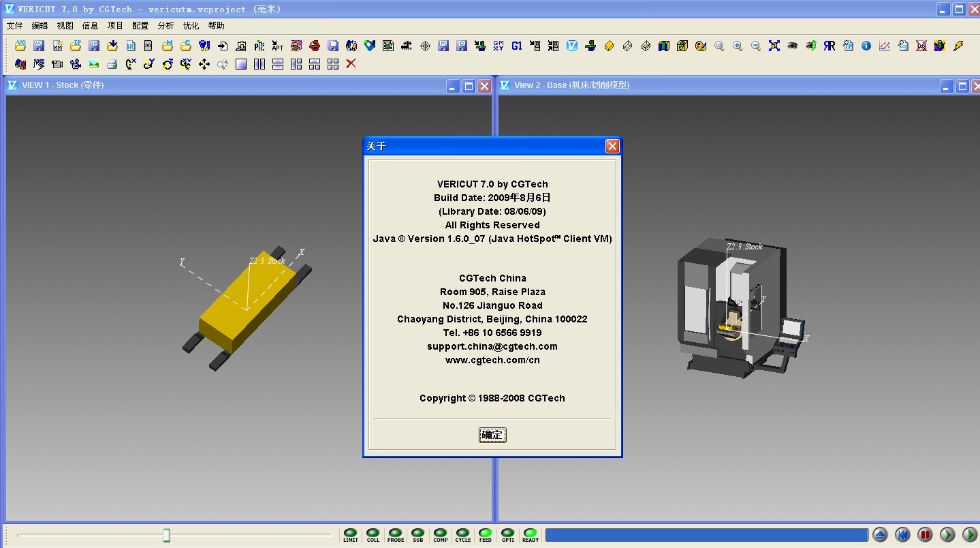This screenshot has width=980, height=548.
Task: Click the red X delete view icon
Action: coord(351,64)
